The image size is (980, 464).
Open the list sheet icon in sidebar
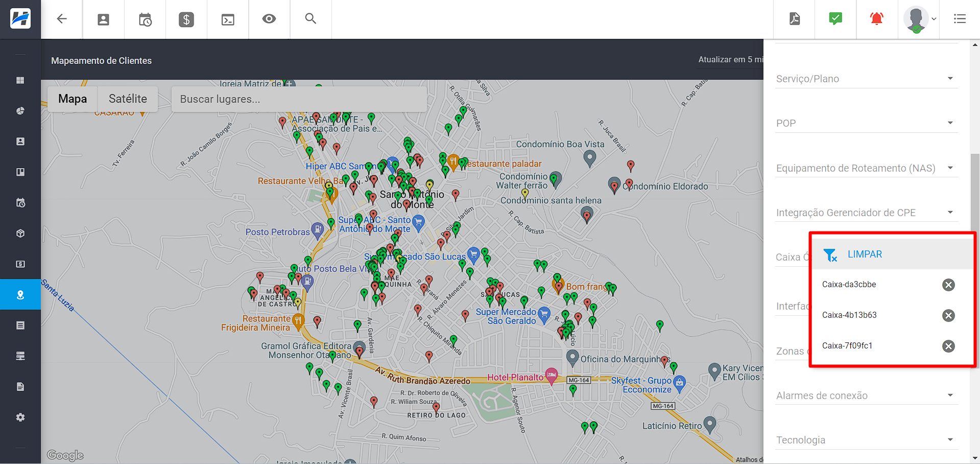click(20, 326)
